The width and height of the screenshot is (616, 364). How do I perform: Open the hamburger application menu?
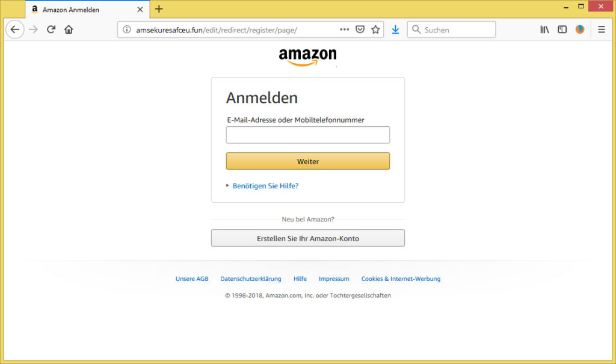[602, 29]
